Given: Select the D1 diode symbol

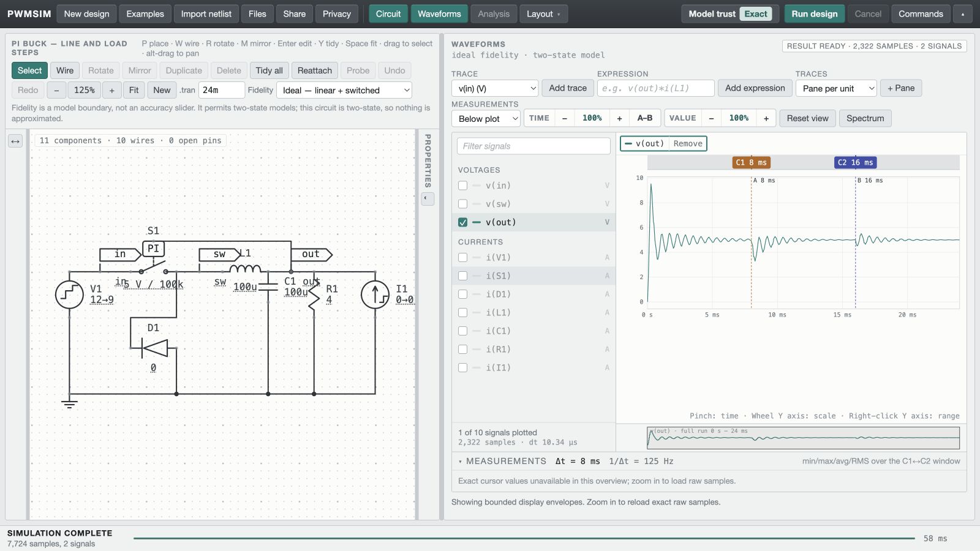Looking at the screenshot, I should pos(154,348).
